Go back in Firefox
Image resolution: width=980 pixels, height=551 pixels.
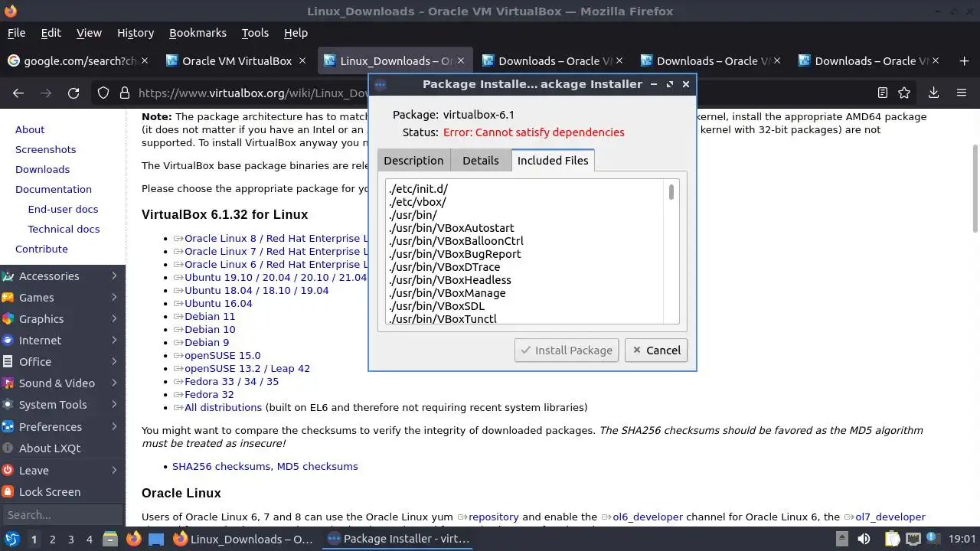pyautogui.click(x=18, y=93)
